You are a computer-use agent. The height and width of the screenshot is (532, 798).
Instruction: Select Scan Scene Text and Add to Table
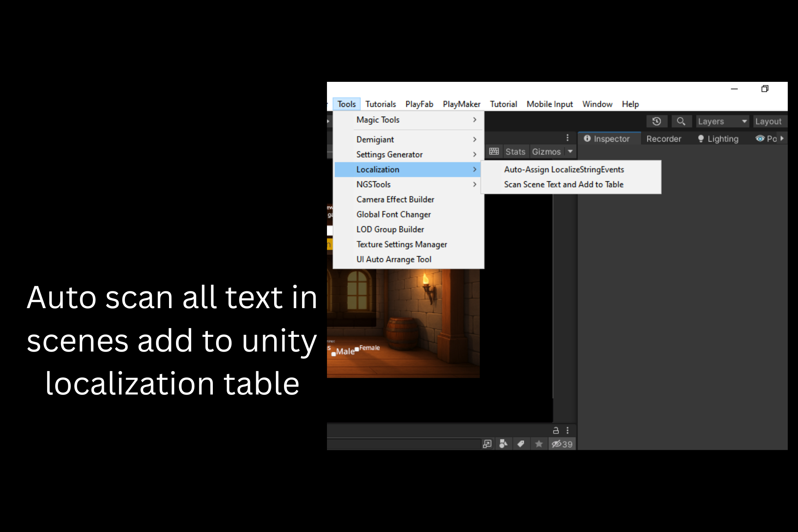pyautogui.click(x=564, y=185)
